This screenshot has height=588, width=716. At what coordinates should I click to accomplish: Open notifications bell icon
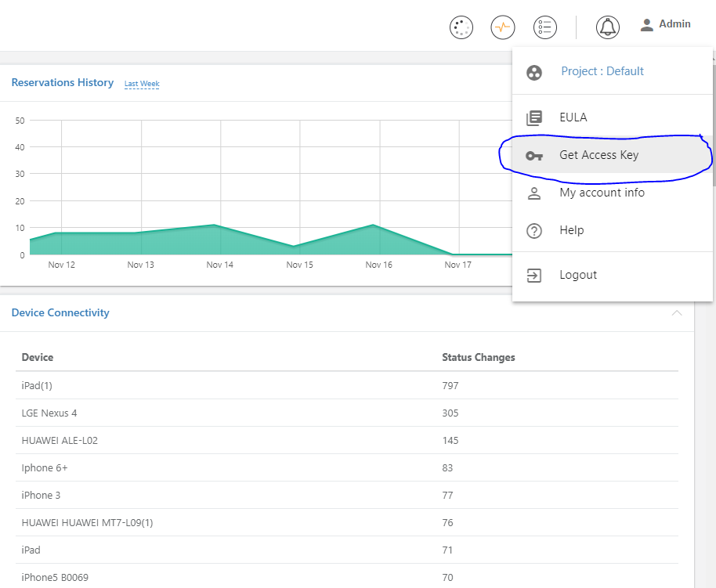tap(607, 27)
